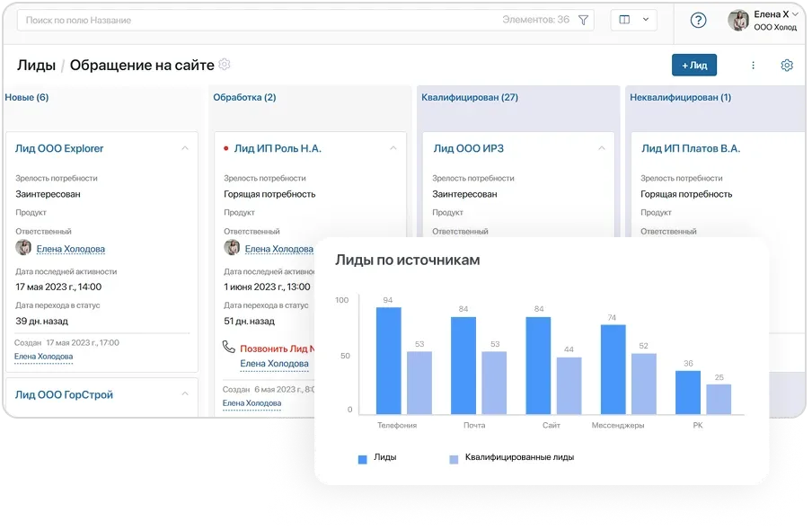Collapse the "Лид ООО Explorer" card

click(x=186, y=147)
